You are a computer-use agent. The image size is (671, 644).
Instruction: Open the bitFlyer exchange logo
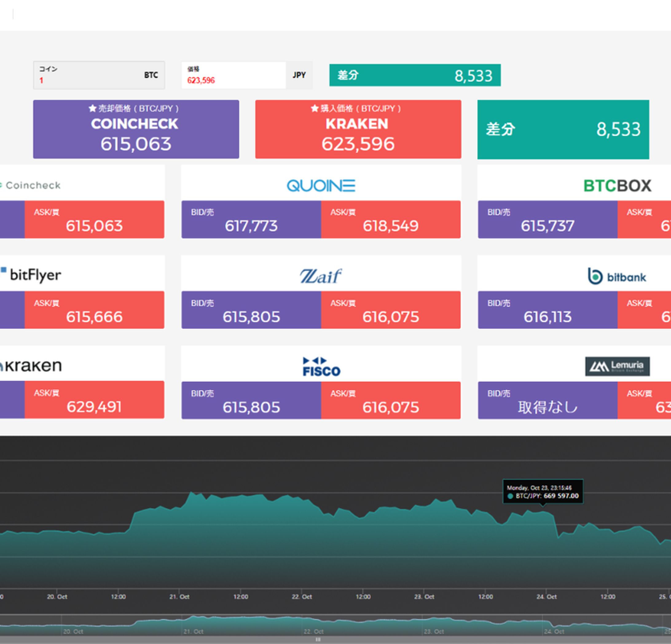point(31,275)
